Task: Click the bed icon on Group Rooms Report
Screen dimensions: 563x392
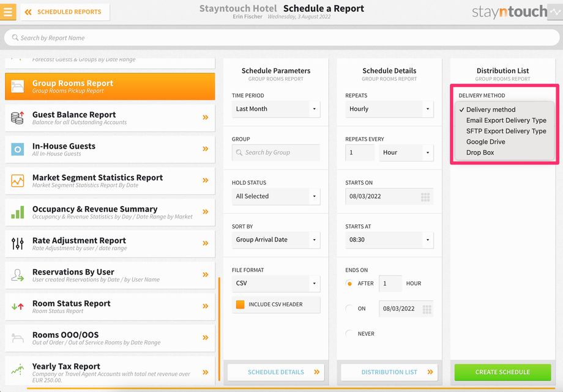Action: [x=17, y=86]
